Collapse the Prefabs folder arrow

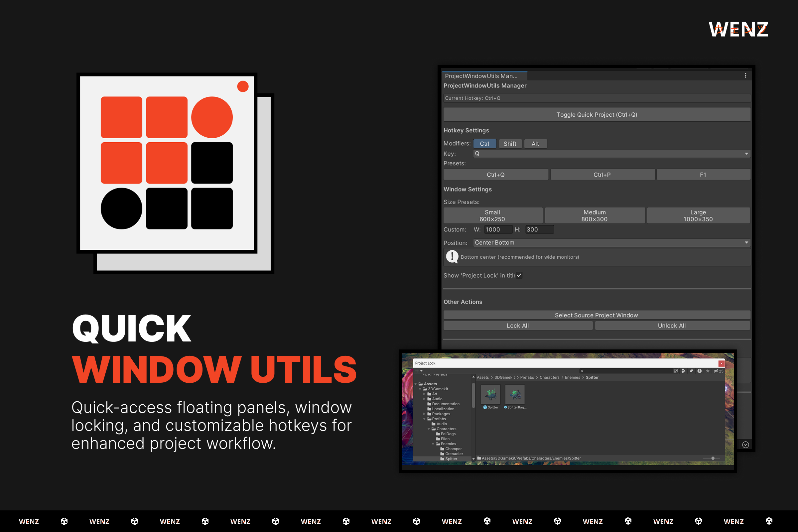[425, 419]
